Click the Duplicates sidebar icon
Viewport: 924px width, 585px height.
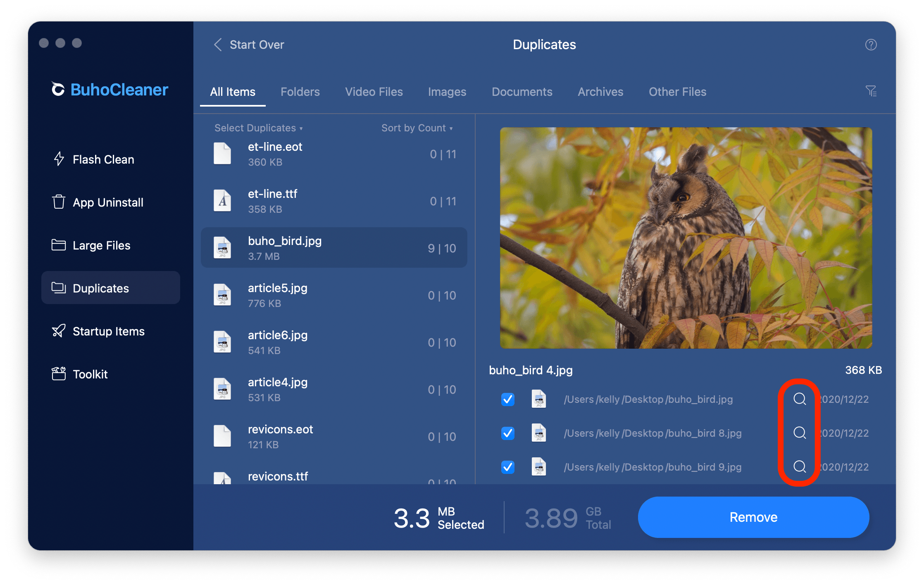click(x=58, y=288)
